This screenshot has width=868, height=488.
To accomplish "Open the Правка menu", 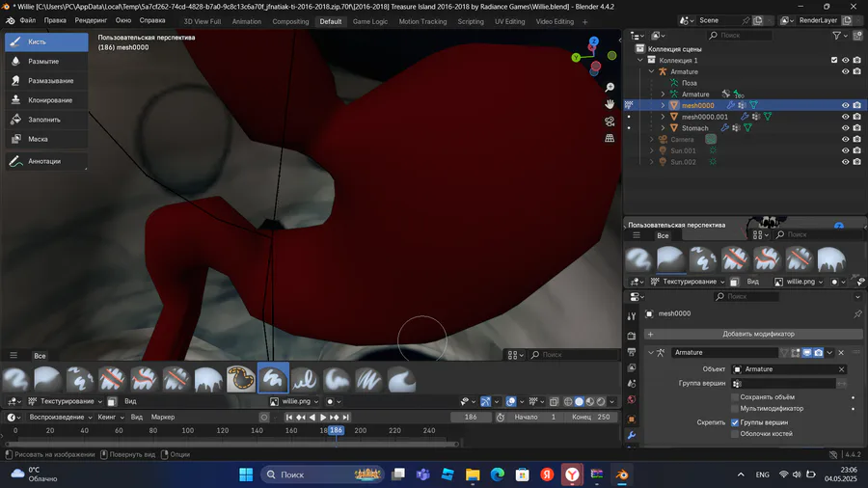I will 55,20.
